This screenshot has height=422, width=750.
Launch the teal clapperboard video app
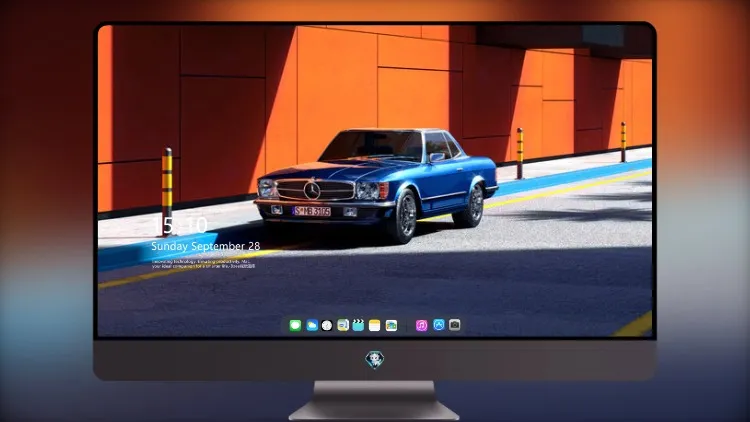point(358,325)
